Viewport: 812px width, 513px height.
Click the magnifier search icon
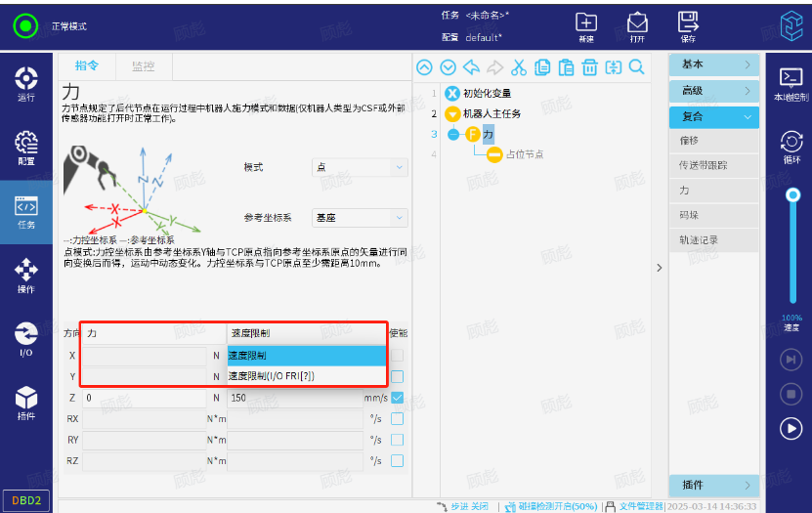pos(636,67)
